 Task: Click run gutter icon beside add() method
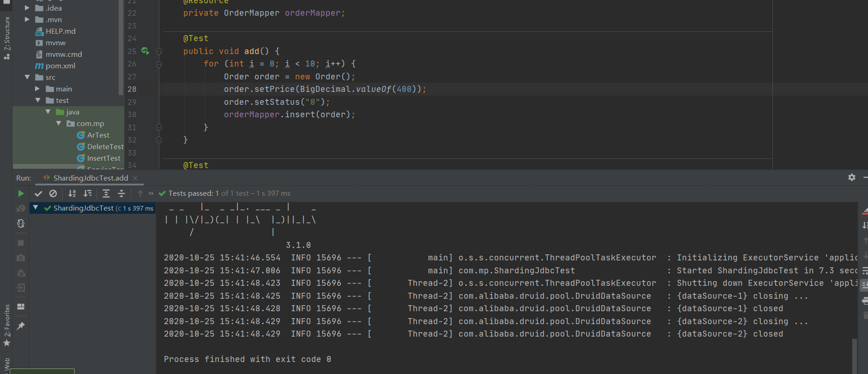[145, 51]
